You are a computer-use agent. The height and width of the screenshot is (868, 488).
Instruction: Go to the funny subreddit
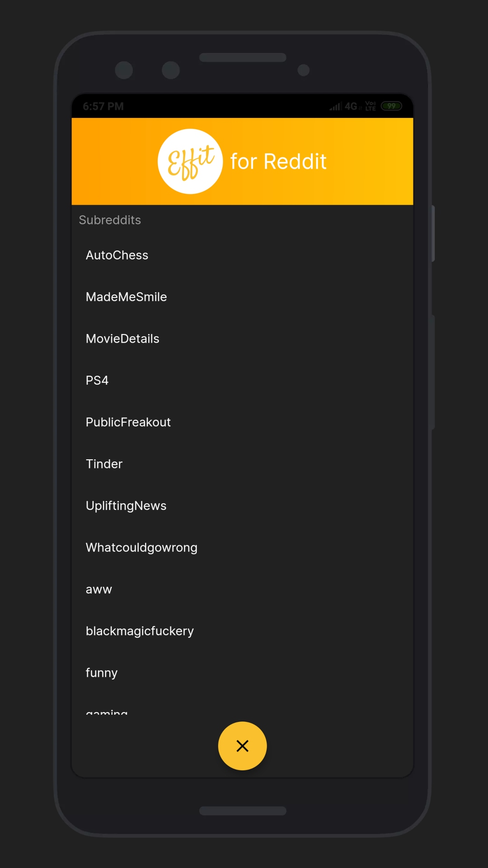click(242, 673)
